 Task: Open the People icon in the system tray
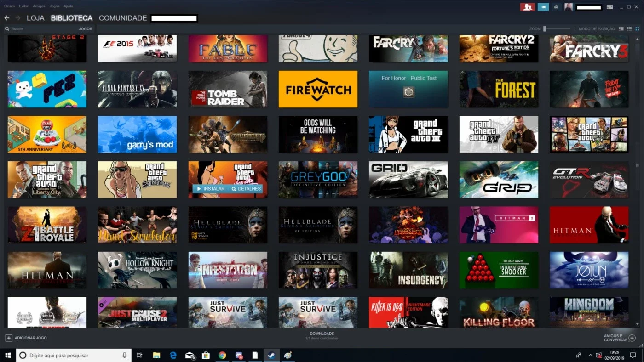[x=579, y=355]
